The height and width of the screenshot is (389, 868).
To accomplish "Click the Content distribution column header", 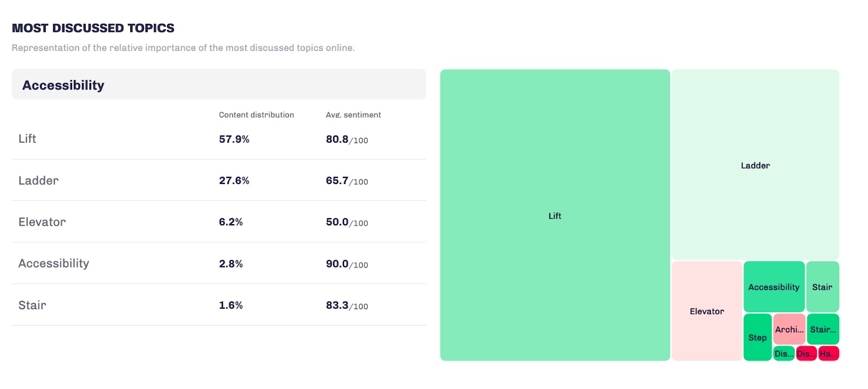I will click(256, 114).
